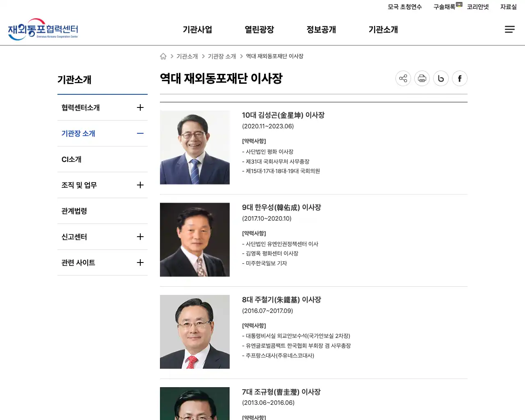Select CI소개 in sidebar

[x=71, y=159]
